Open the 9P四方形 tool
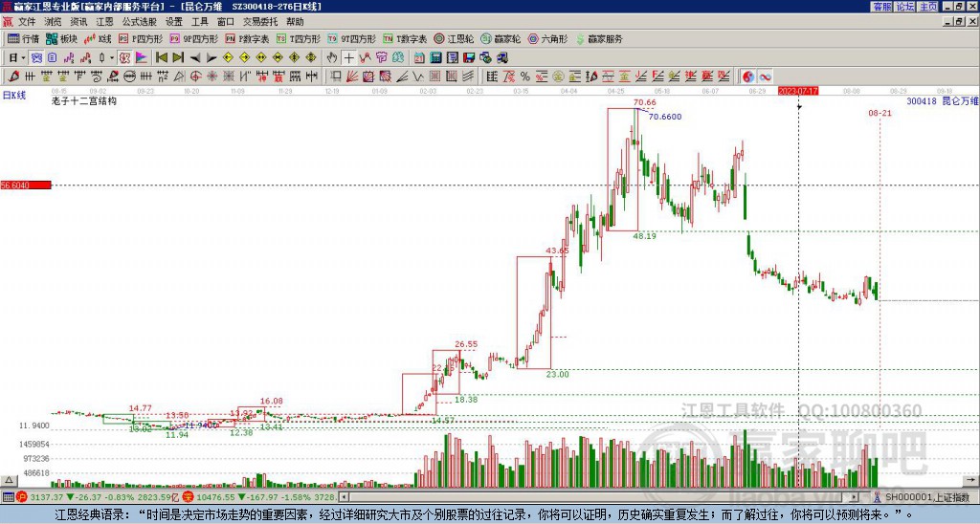The image size is (980, 524). coord(193,38)
